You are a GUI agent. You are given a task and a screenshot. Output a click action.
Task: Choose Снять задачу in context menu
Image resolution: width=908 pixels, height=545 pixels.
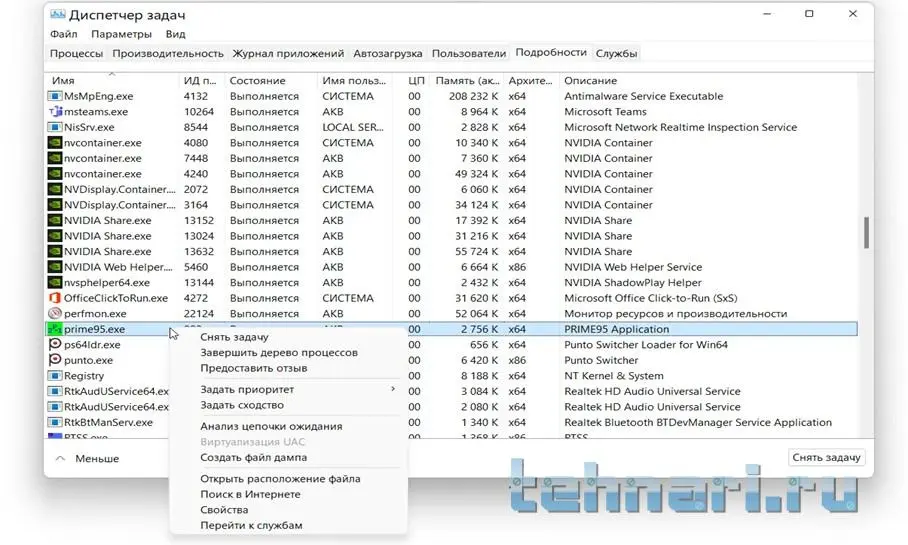pyautogui.click(x=234, y=337)
